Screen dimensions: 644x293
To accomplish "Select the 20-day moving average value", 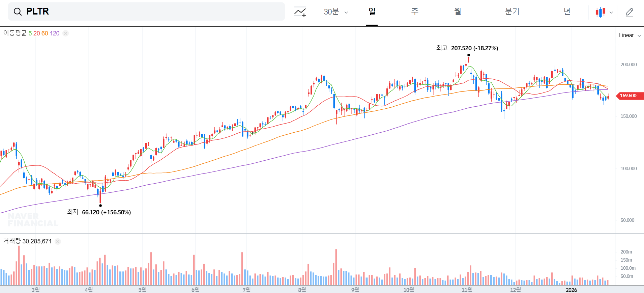I will point(36,33).
